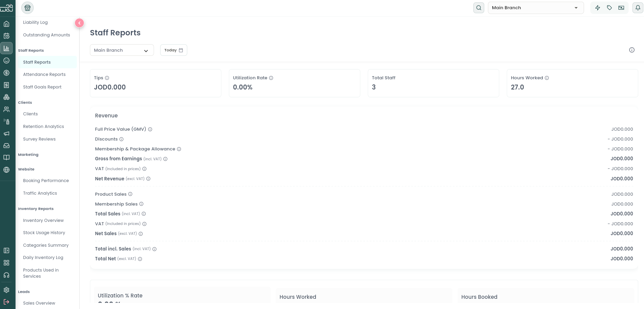Screen dimensions: 644x309
Task: Click info icon next to Utilization Rate
Action: click(271, 78)
